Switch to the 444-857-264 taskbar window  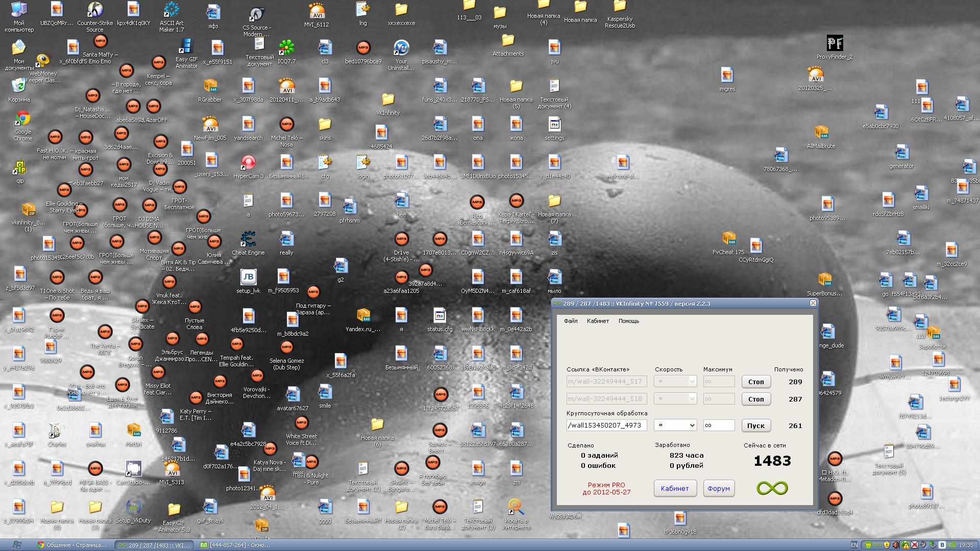(236, 545)
